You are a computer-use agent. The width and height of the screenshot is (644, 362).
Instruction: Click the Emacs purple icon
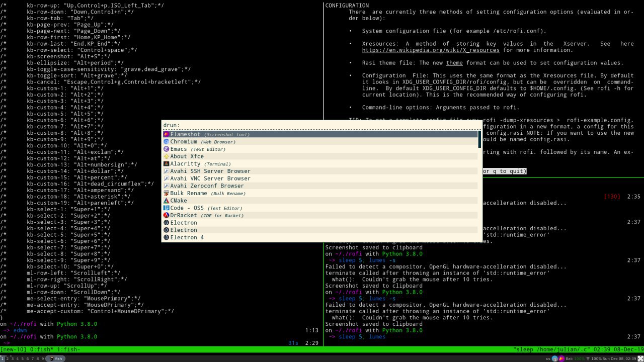click(x=166, y=149)
